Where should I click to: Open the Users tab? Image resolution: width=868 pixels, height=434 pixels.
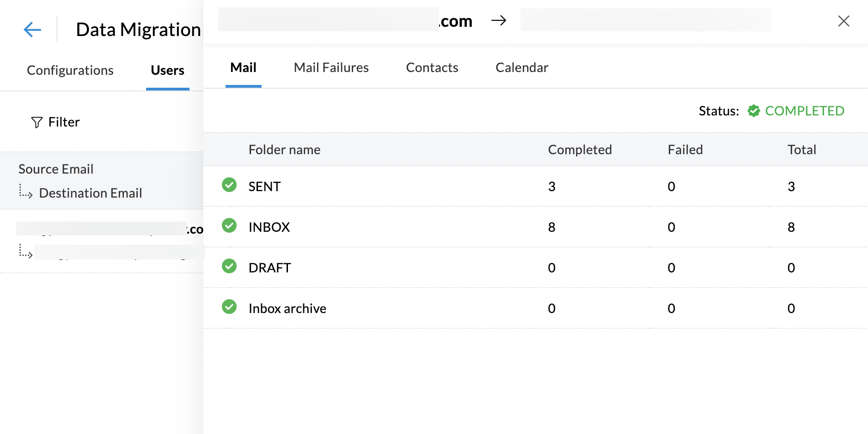(x=167, y=70)
